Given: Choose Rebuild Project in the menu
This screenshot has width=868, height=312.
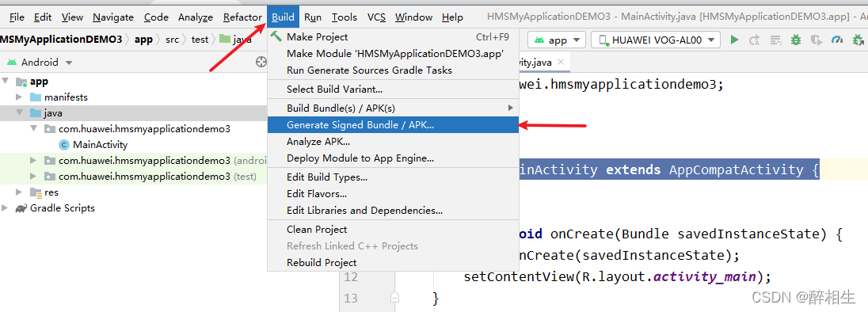Looking at the screenshot, I should click(x=393, y=262).
